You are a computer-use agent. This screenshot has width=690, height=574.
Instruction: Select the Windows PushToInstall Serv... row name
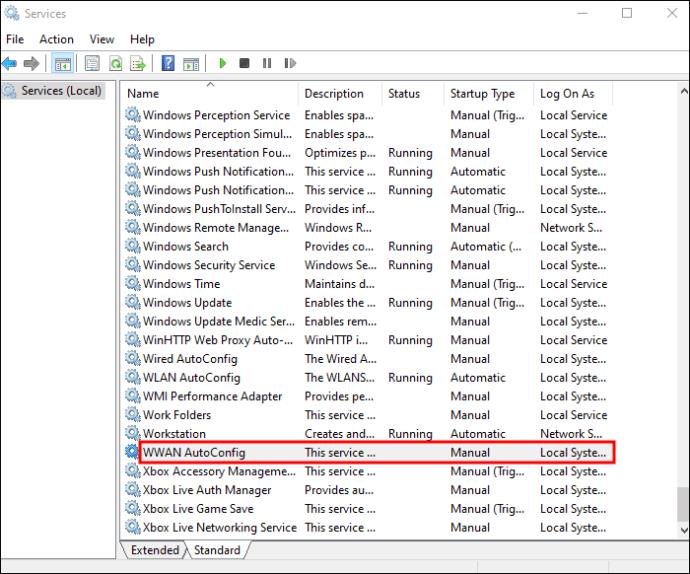point(219,209)
